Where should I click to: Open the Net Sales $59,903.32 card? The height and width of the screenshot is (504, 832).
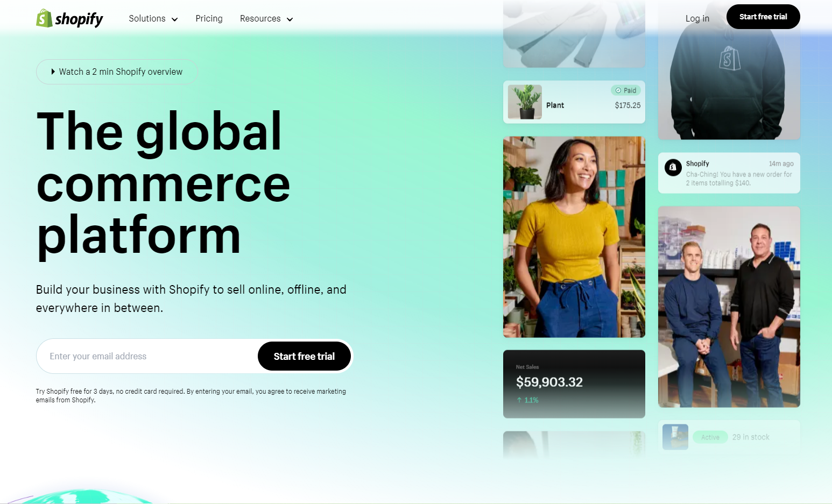click(574, 384)
